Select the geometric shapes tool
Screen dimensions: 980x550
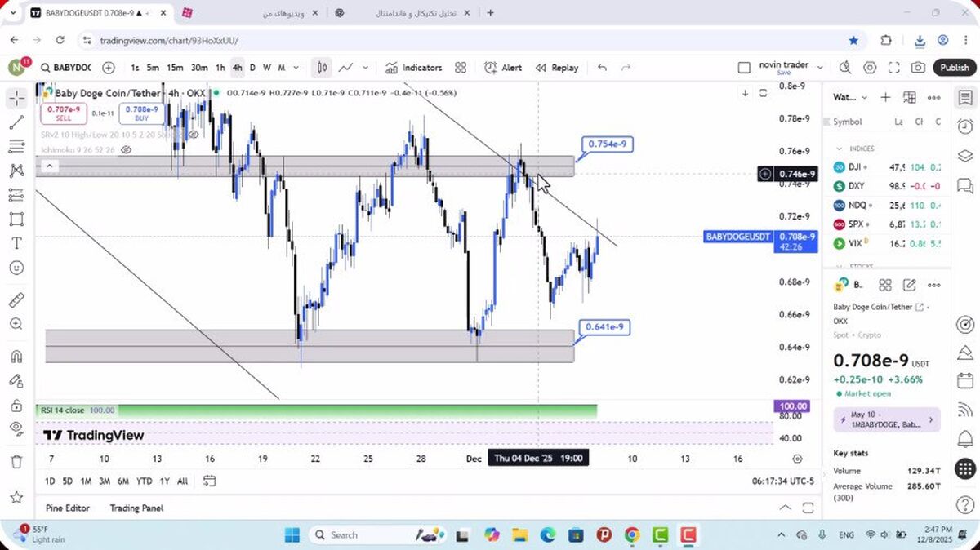(16, 219)
